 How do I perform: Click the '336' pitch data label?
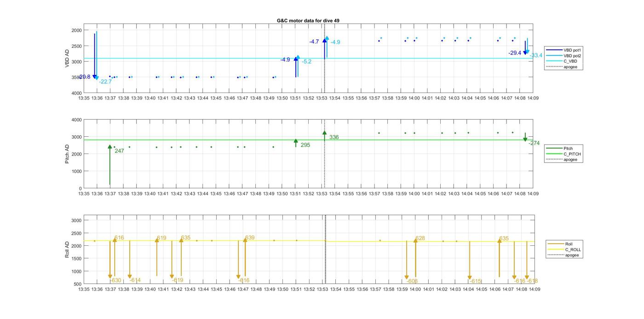(334, 137)
